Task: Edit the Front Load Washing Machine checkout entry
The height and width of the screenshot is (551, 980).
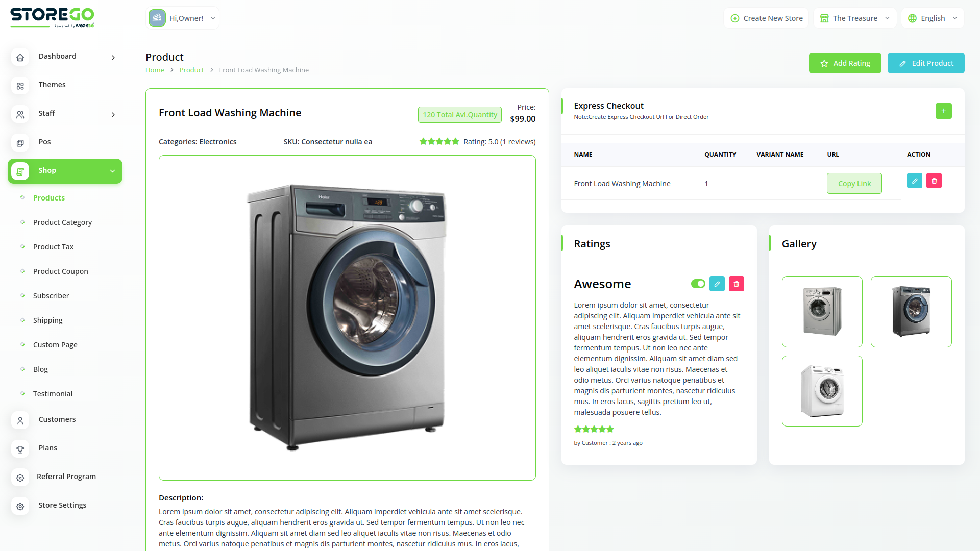Action: pyautogui.click(x=914, y=181)
